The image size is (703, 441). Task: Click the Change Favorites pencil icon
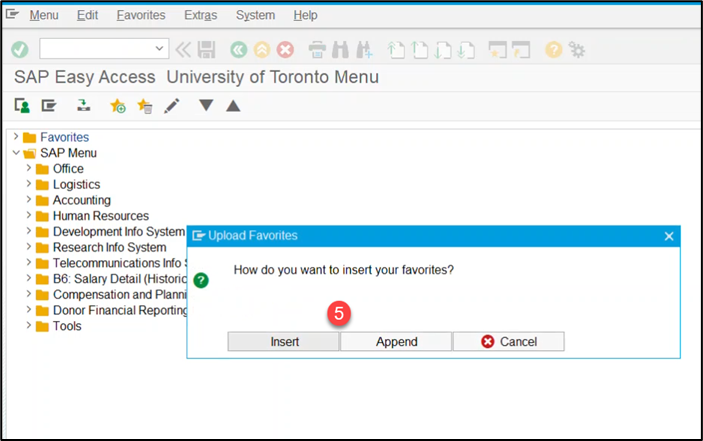(x=172, y=106)
